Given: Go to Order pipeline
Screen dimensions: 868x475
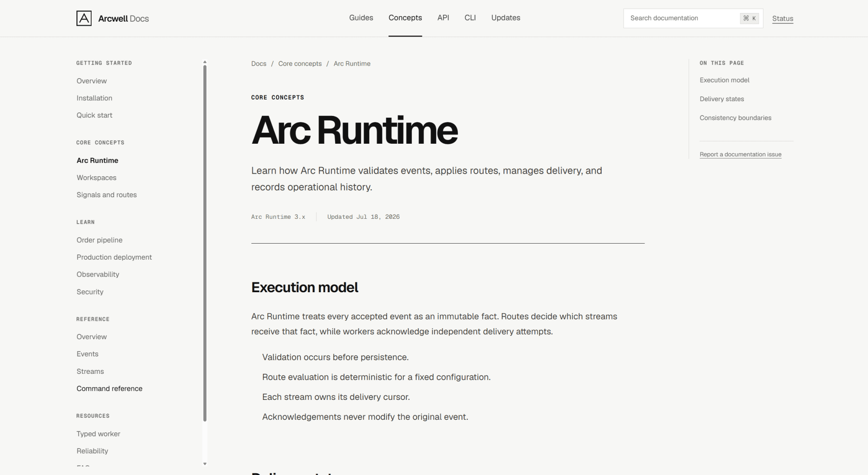Looking at the screenshot, I should click(x=99, y=240).
